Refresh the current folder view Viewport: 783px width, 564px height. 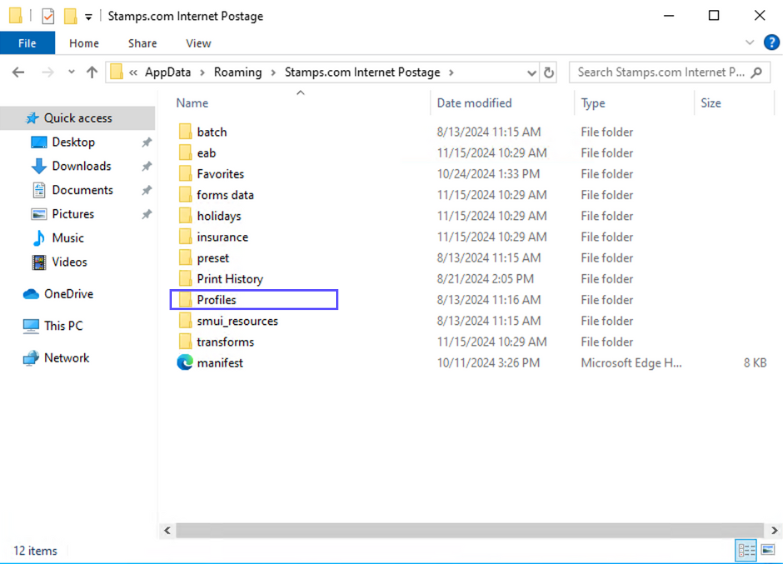549,72
